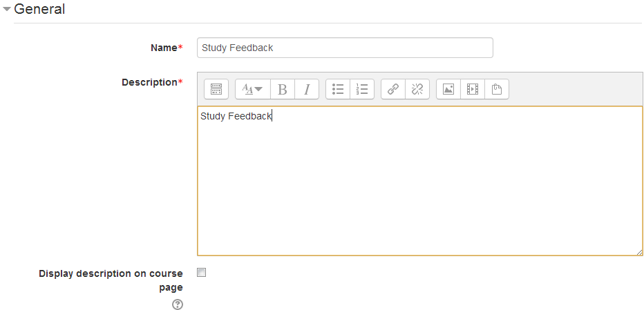
Task: Insert an ordered numbered list
Action: click(x=362, y=89)
